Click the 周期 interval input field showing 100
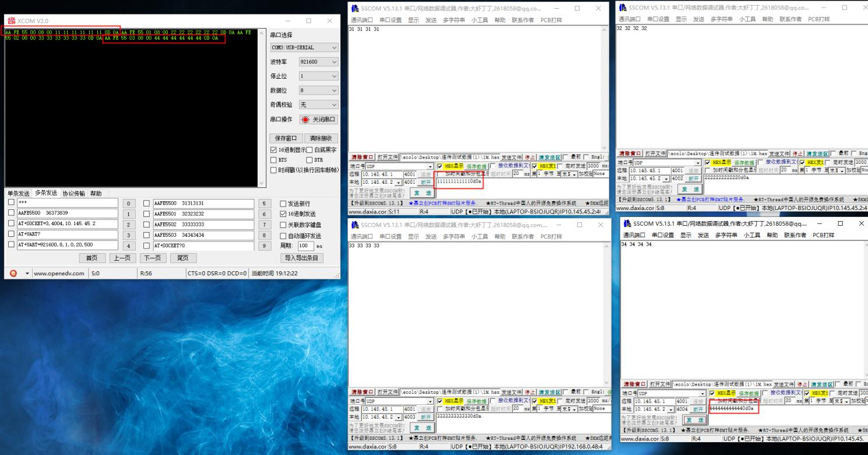This screenshot has height=455, width=868. click(x=306, y=246)
